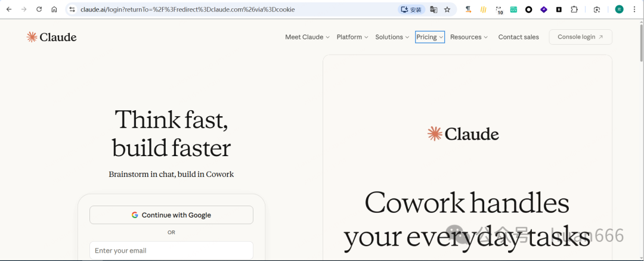
Task: Focus the Enter your email field
Action: pyautogui.click(x=171, y=251)
